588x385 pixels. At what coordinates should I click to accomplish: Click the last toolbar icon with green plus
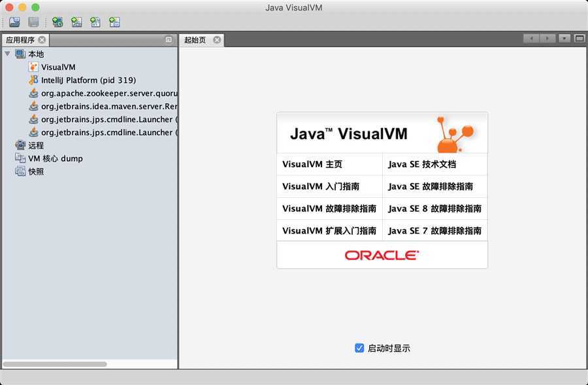coord(114,22)
